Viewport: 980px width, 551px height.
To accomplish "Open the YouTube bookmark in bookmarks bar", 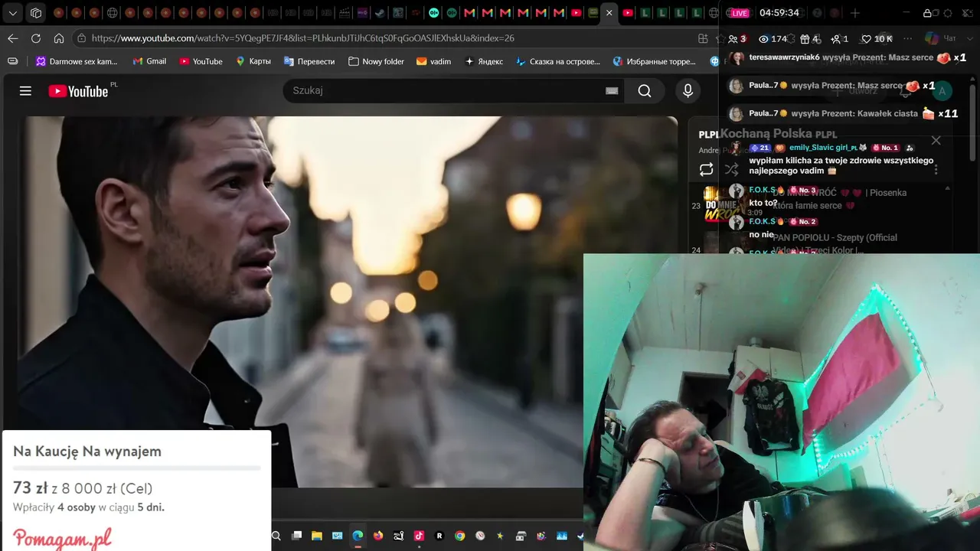I will click(201, 61).
